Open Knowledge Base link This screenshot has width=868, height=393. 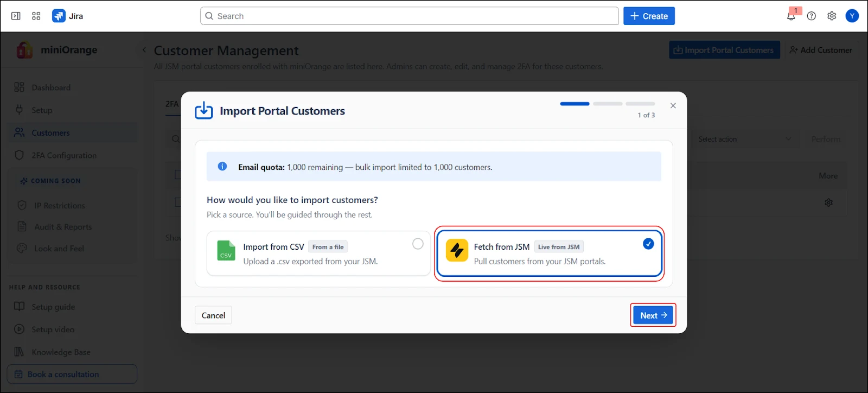(61, 352)
